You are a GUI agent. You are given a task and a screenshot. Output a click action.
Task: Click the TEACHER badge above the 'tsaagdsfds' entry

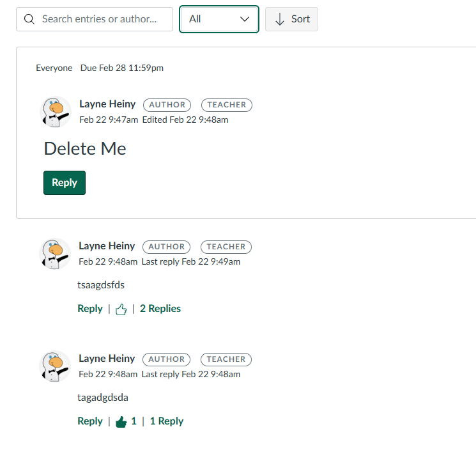click(226, 247)
